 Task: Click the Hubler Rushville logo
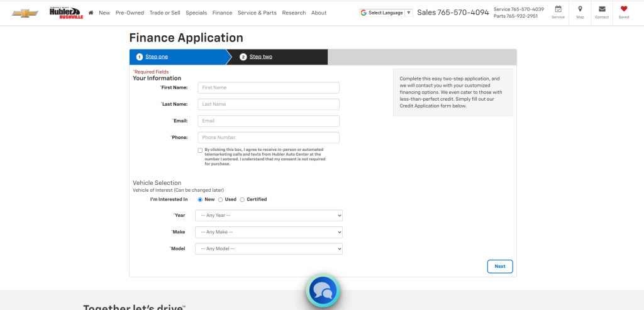tap(65, 13)
